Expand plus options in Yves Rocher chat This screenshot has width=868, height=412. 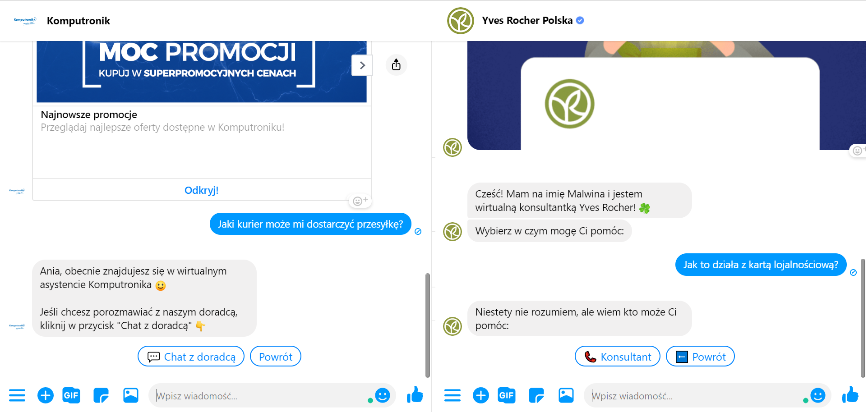[x=480, y=396]
